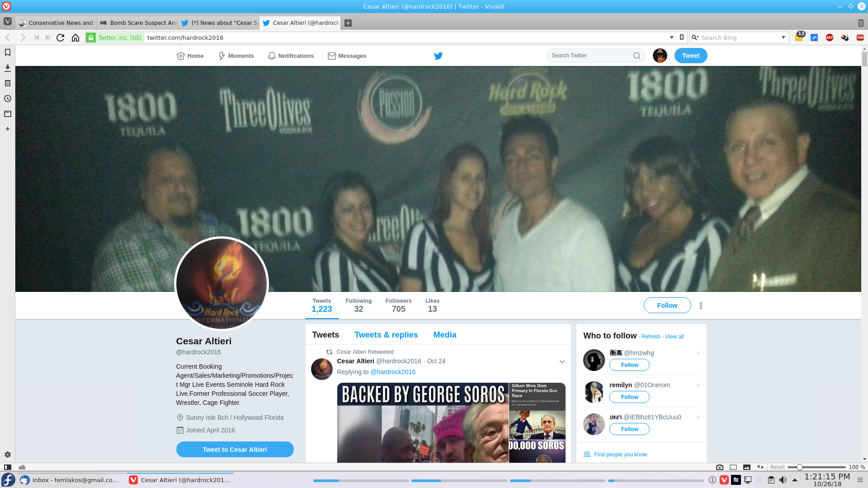Open more user actions menu on profile

click(701, 306)
